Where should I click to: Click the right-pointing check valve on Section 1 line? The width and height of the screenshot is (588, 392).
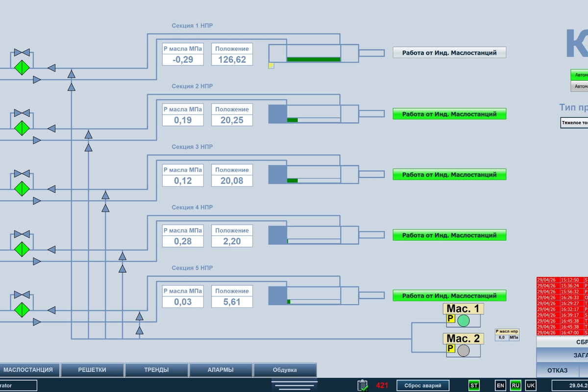[37, 79]
